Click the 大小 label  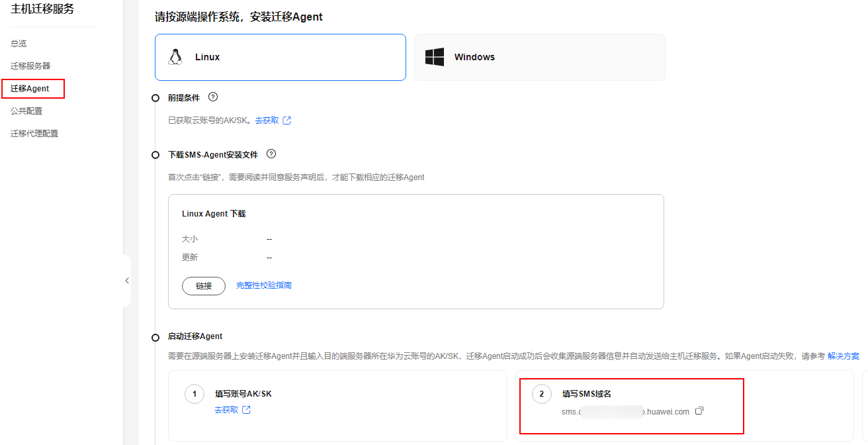(x=190, y=239)
